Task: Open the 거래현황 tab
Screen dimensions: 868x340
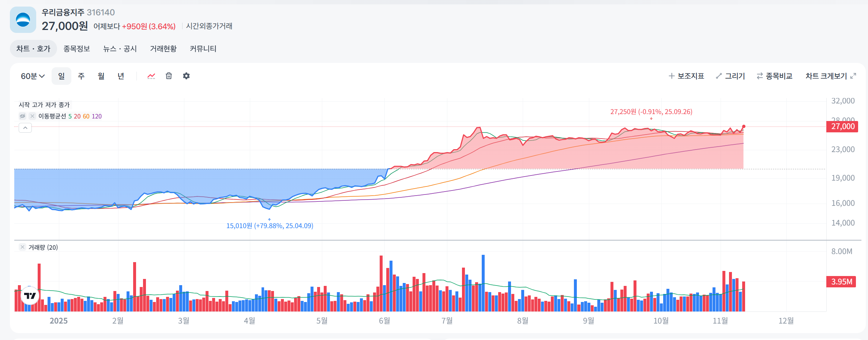Action: (163, 49)
